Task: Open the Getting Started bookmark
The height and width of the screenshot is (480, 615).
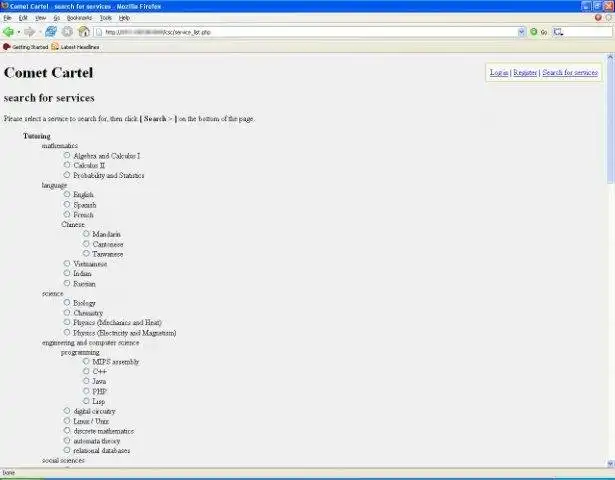Action: pyautogui.click(x=25, y=47)
